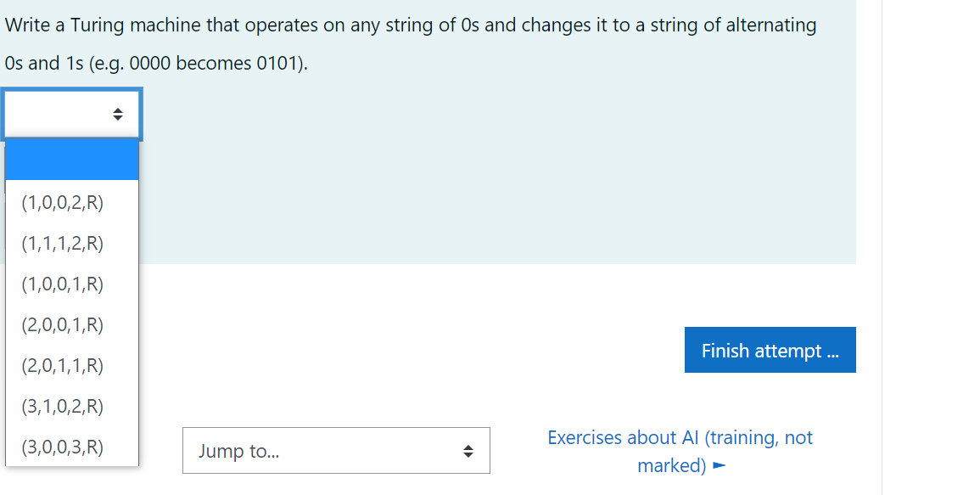980x495 pixels.
Task: Click the Turing machine question text
Action: tap(407, 25)
